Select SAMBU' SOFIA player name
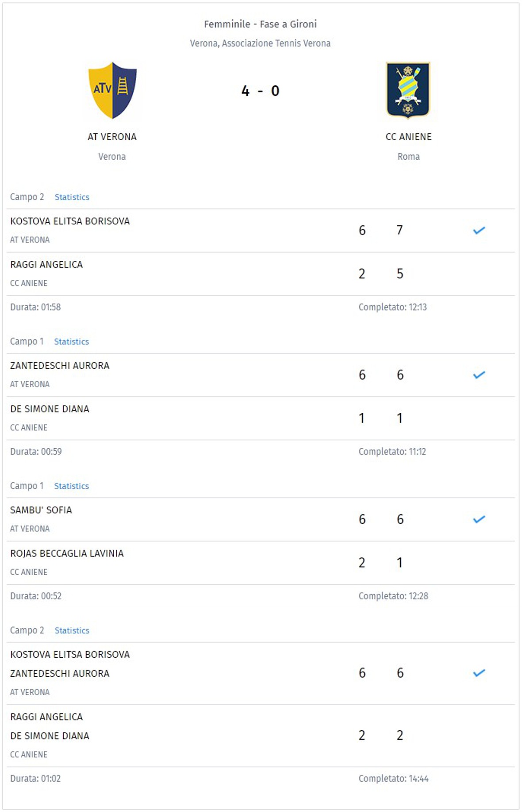 tap(41, 510)
